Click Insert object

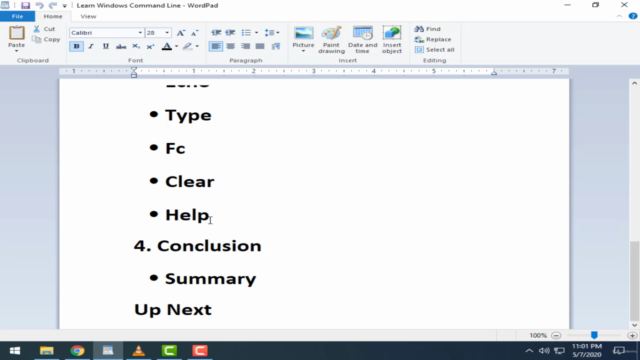392,40
